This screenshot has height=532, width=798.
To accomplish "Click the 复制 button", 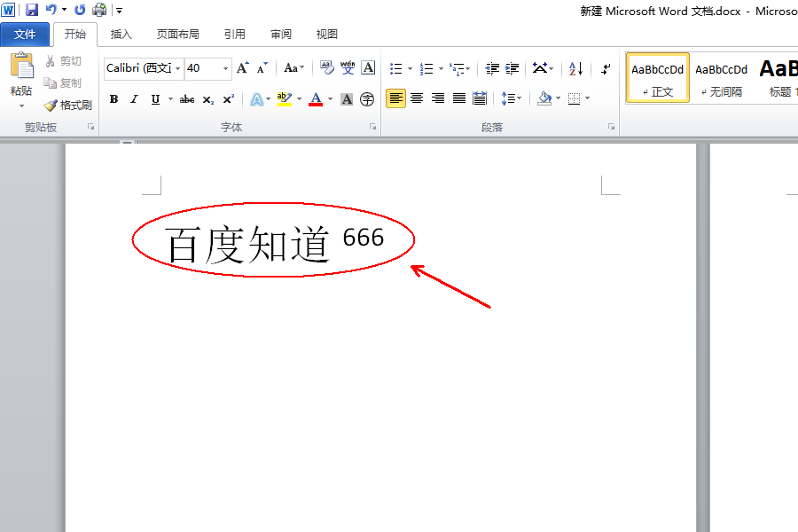I will tap(63, 83).
